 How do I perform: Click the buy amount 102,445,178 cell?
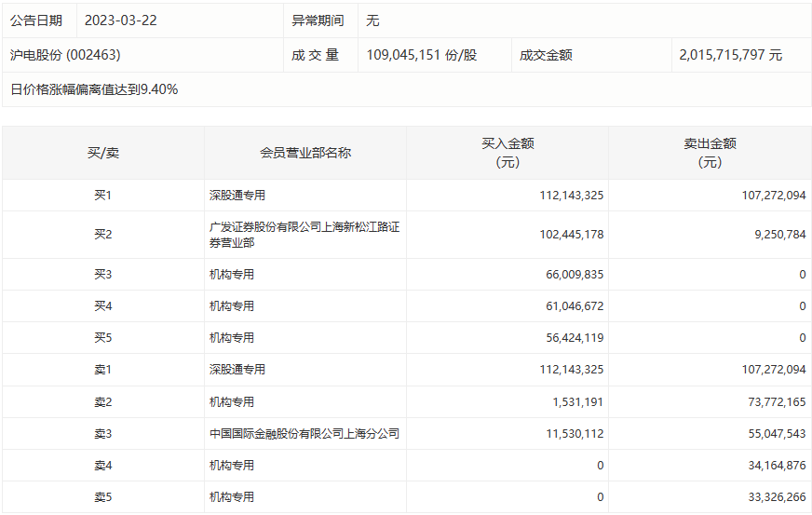coord(571,235)
